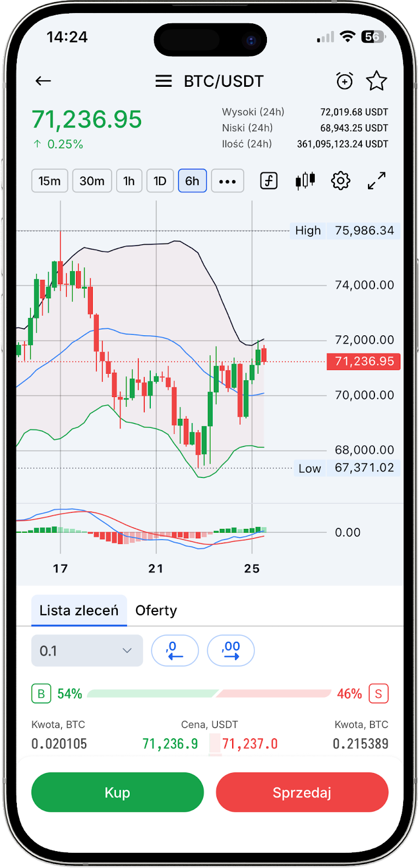
Task: Increase decimal places button
Action: 231,650
